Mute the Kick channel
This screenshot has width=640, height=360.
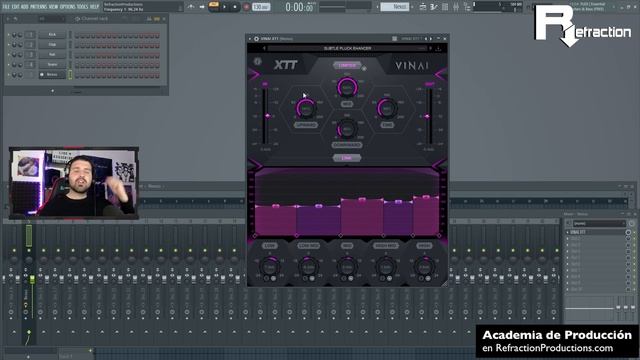(x=9, y=35)
